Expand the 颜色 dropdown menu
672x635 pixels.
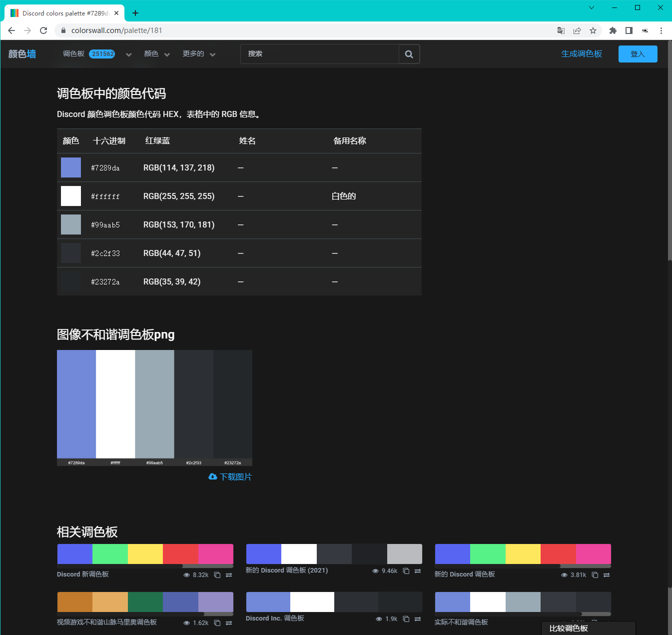(x=157, y=54)
